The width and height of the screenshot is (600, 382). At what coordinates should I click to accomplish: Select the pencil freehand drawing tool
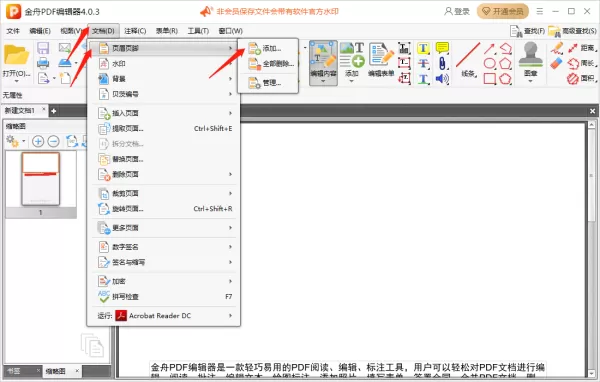(x=557, y=48)
